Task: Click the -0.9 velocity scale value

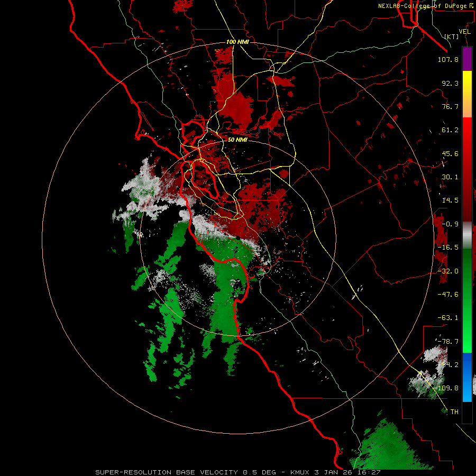Action: 450,224
